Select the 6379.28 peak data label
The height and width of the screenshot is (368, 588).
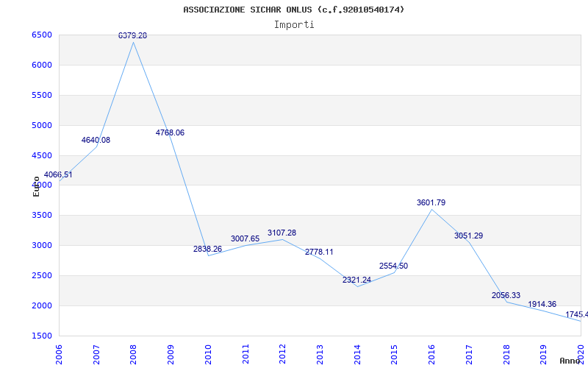pos(132,35)
